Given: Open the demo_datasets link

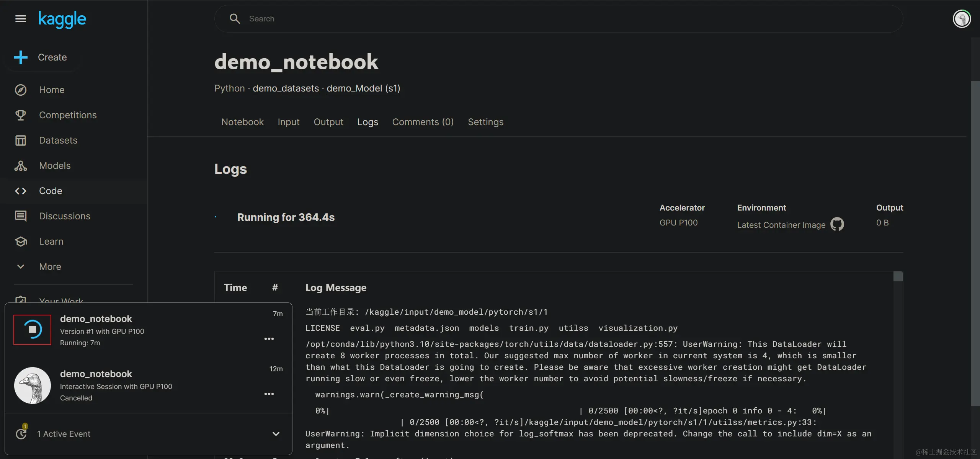Looking at the screenshot, I should pos(286,88).
